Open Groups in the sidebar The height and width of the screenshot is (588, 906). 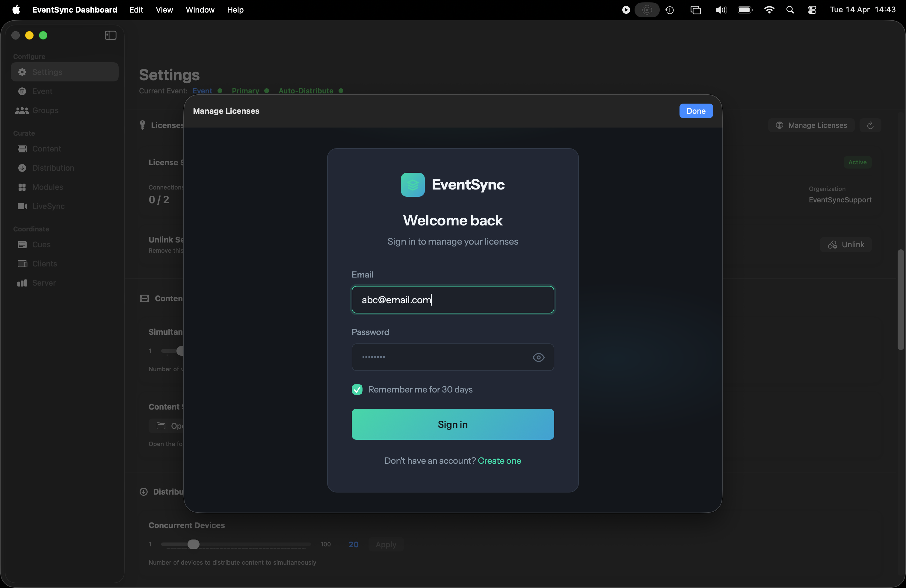pos(65,110)
